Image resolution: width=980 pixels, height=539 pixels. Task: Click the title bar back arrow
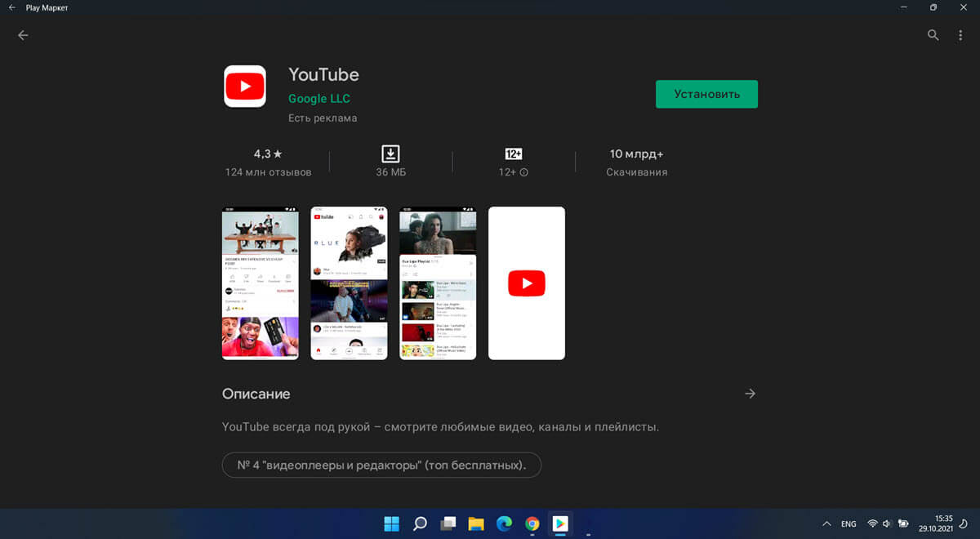11,7
